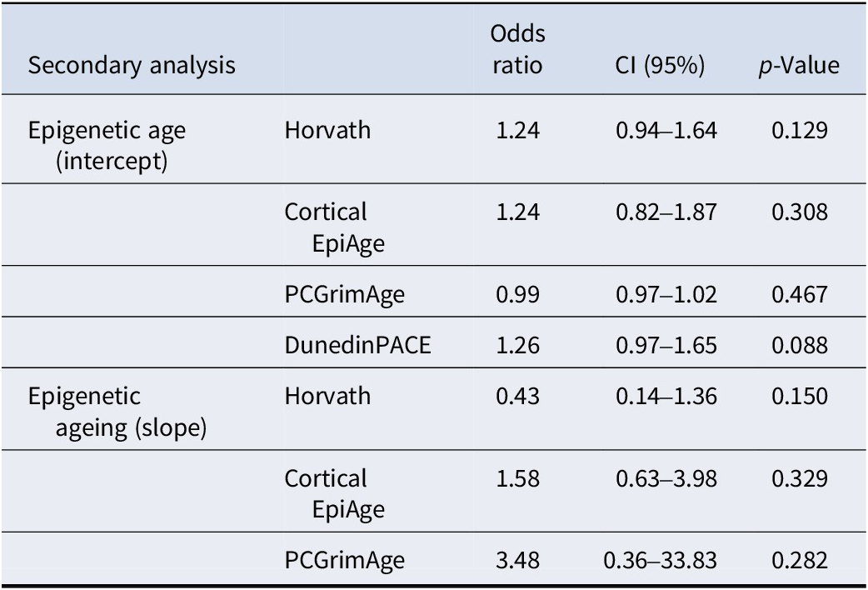Click the DunedinPACE row label
Image resolution: width=868 pixels, height=590 pixels.
[357, 344]
